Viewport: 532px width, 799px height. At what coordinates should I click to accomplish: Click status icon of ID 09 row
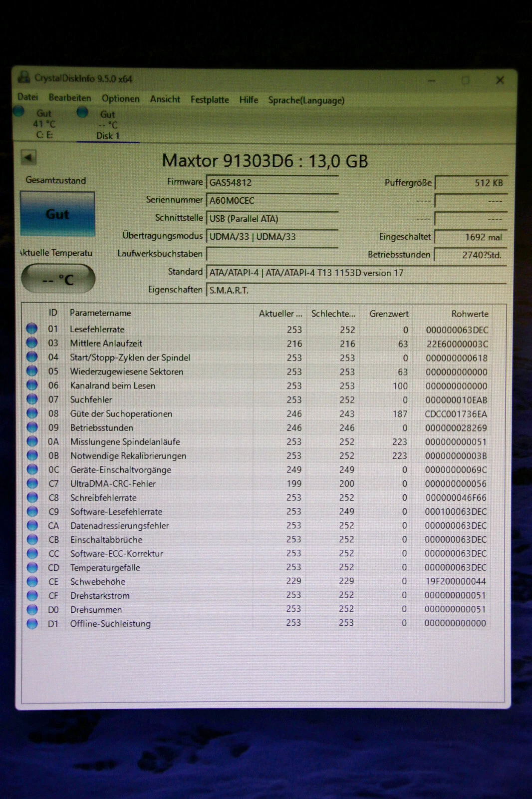[32, 427]
